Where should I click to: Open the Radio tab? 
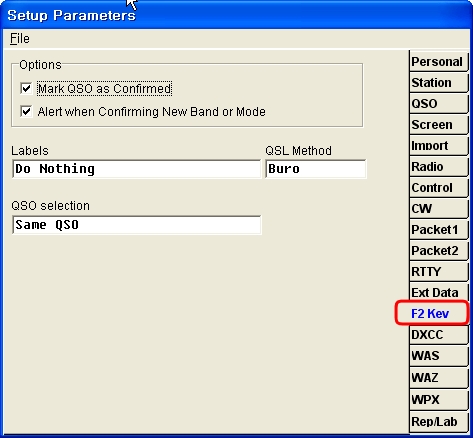click(x=439, y=166)
